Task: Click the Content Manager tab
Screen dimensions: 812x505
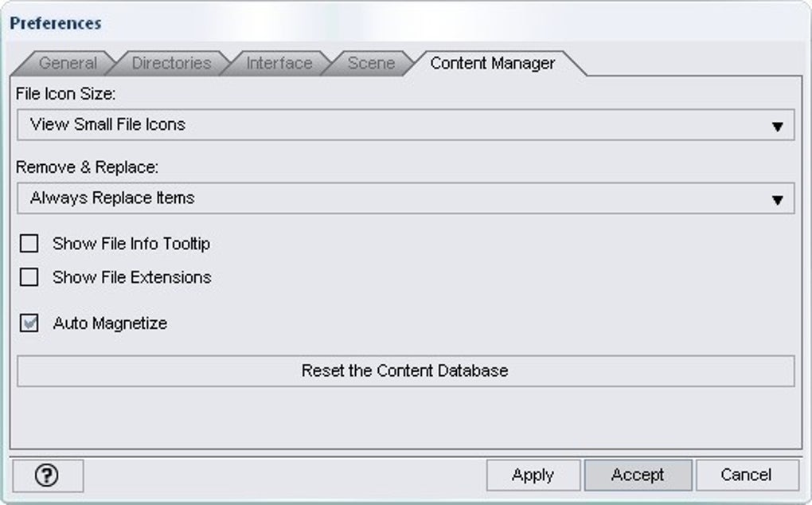Action: [492, 63]
